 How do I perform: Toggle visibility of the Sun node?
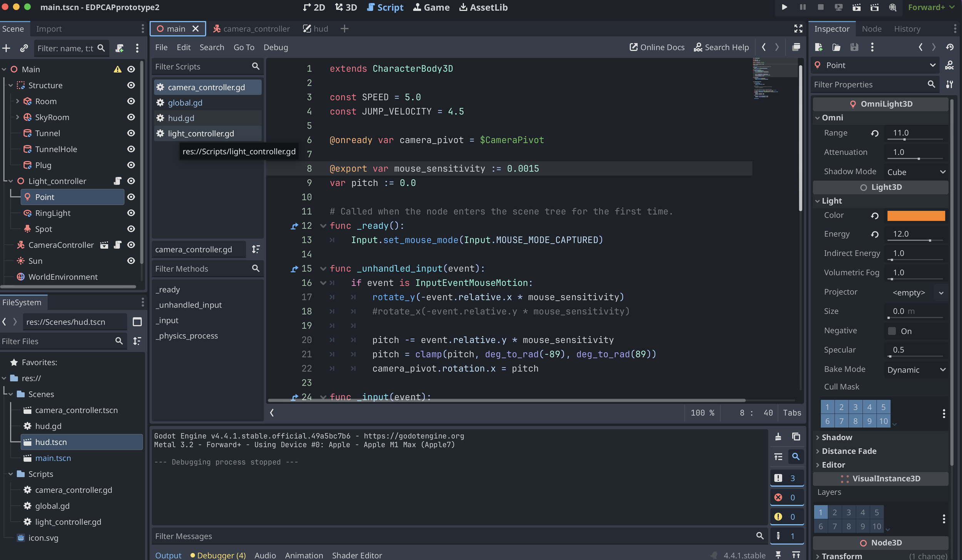click(131, 261)
